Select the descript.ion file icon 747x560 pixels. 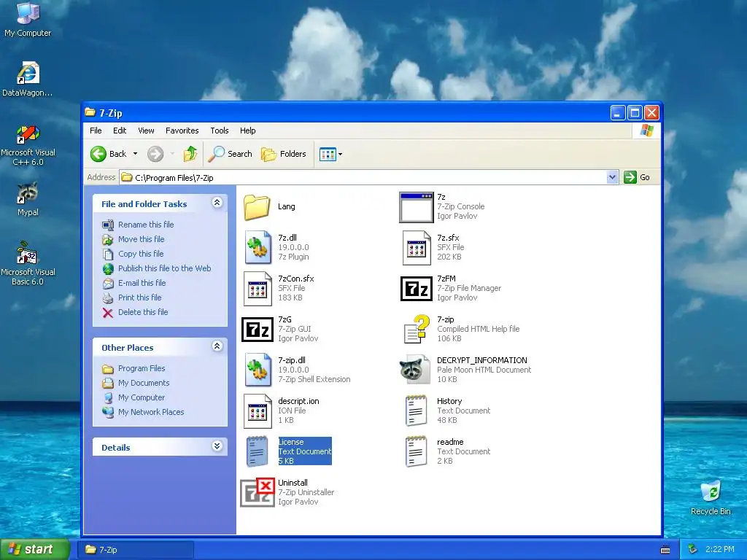[258, 411]
